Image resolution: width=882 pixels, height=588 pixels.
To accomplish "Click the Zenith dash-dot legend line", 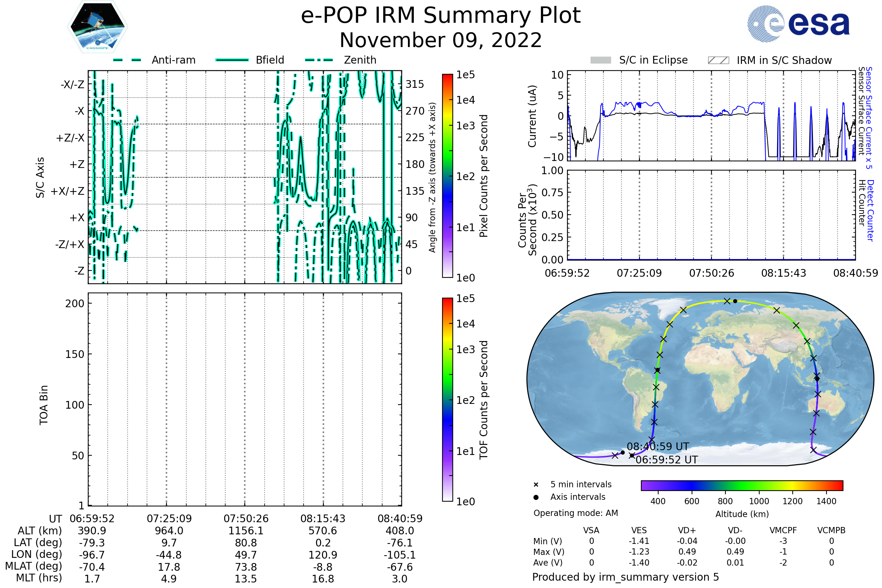I will coord(319,60).
